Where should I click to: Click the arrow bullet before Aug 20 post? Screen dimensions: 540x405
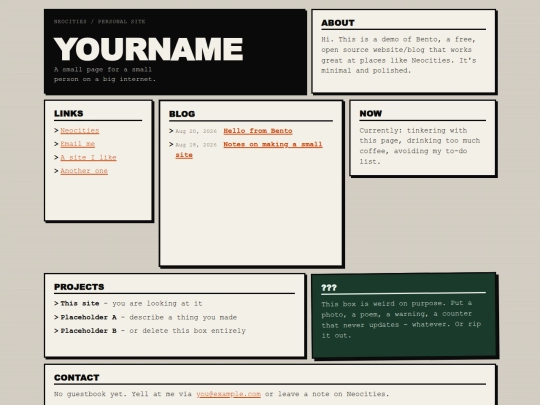[x=171, y=131]
